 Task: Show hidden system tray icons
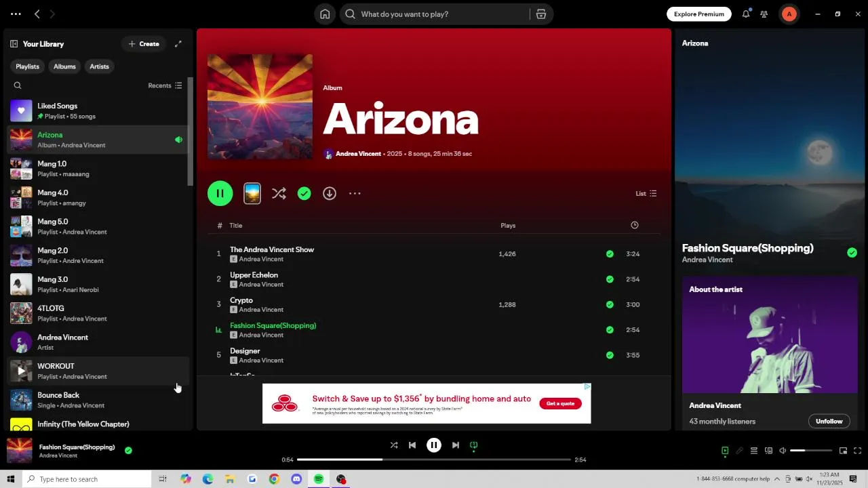click(777, 479)
